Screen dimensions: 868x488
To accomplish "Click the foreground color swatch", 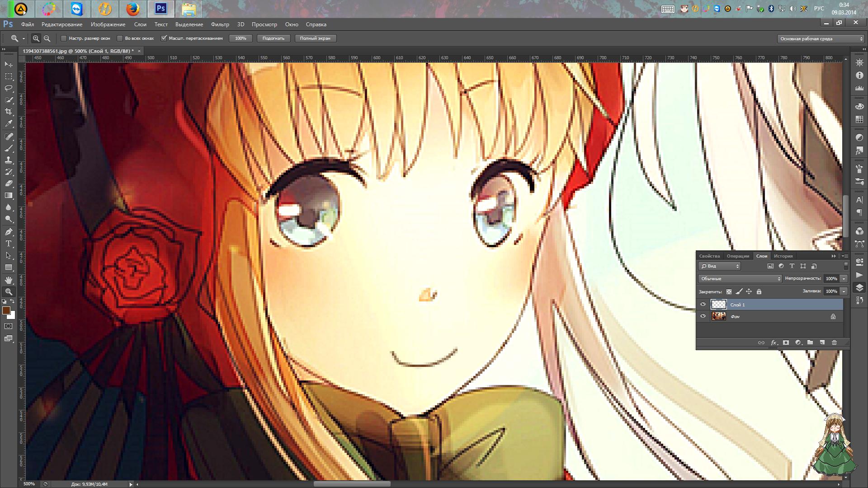I will pos(6,310).
